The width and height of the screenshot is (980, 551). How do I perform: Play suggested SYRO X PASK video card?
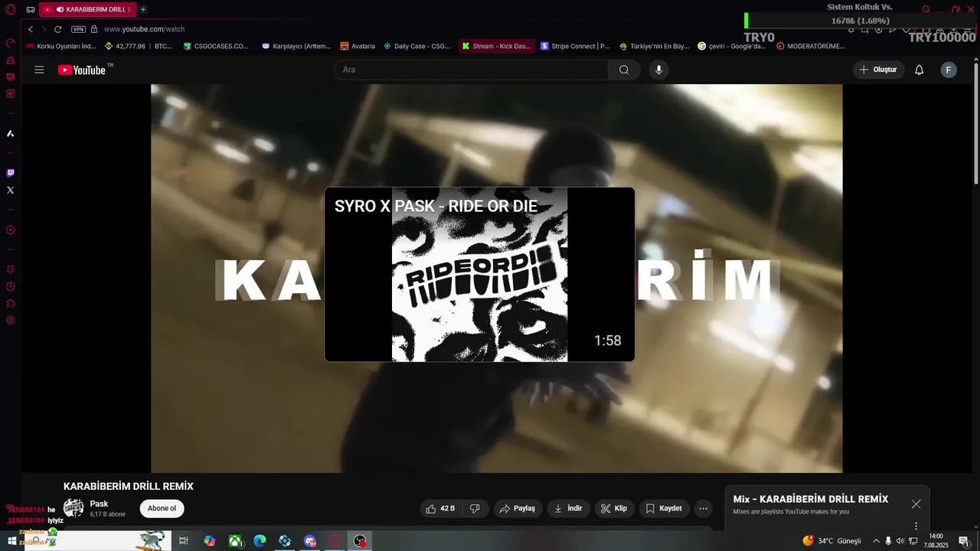(x=479, y=274)
